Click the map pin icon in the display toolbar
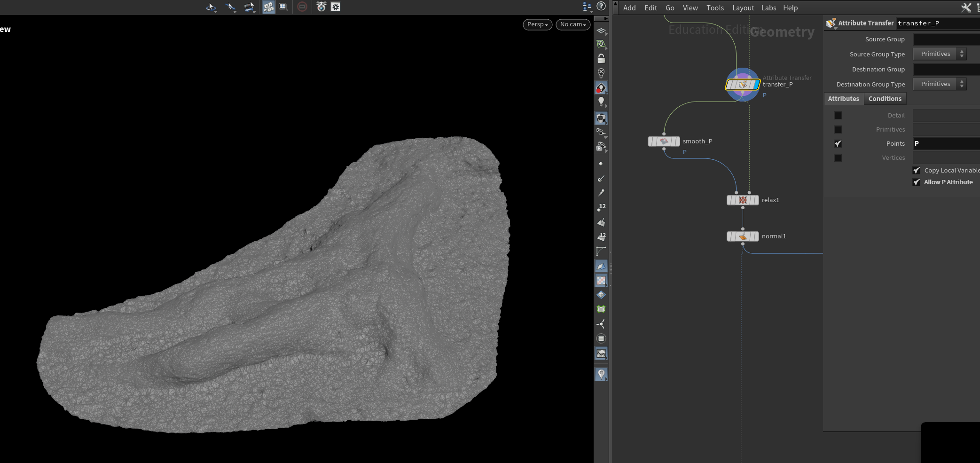 coord(601,374)
